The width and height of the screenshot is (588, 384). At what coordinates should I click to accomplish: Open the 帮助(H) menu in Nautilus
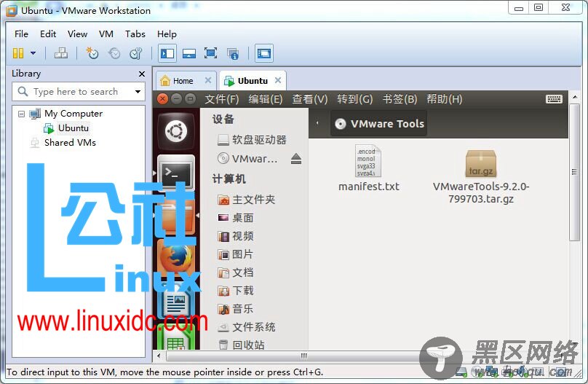point(445,99)
